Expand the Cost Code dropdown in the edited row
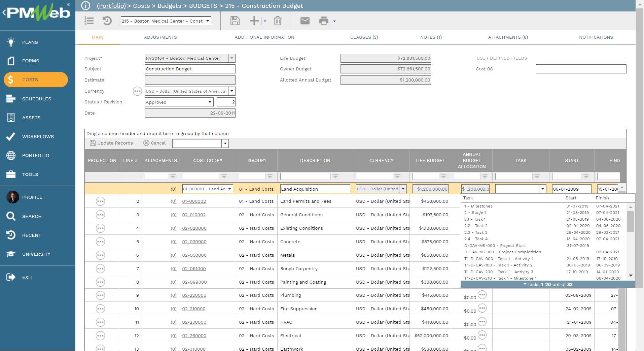This screenshot has width=644, height=351. click(229, 189)
